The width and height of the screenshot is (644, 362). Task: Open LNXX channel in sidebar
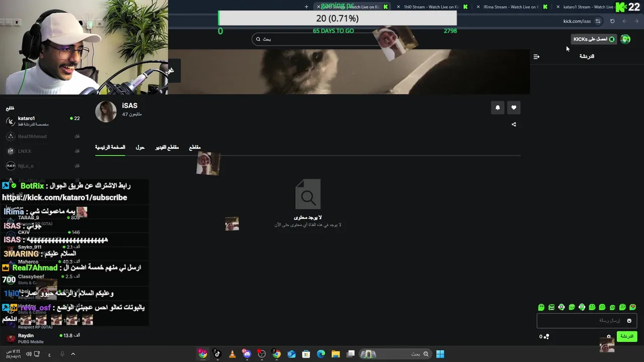(x=43, y=151)
